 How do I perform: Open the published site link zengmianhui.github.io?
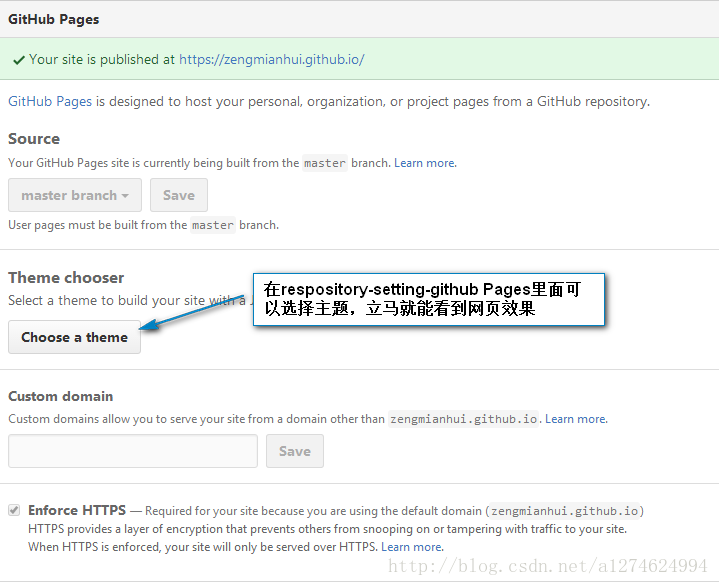click(x=271, y=60)
